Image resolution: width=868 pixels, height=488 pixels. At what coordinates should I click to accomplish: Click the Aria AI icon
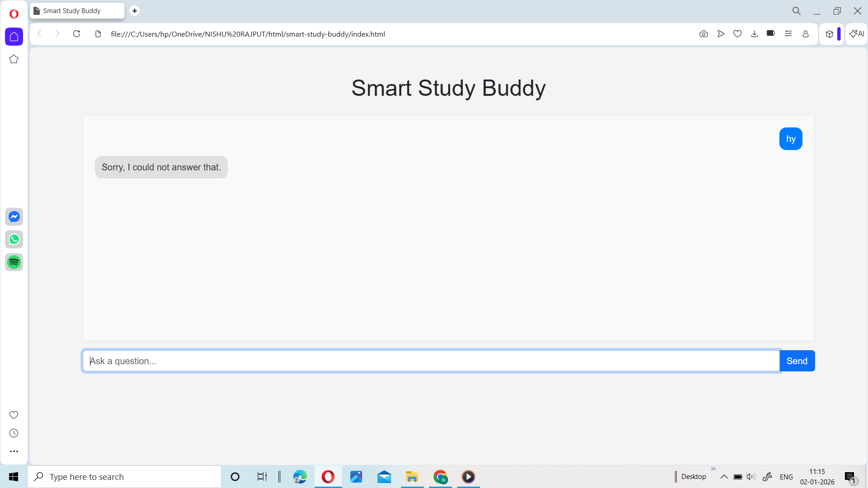point(856,34)
